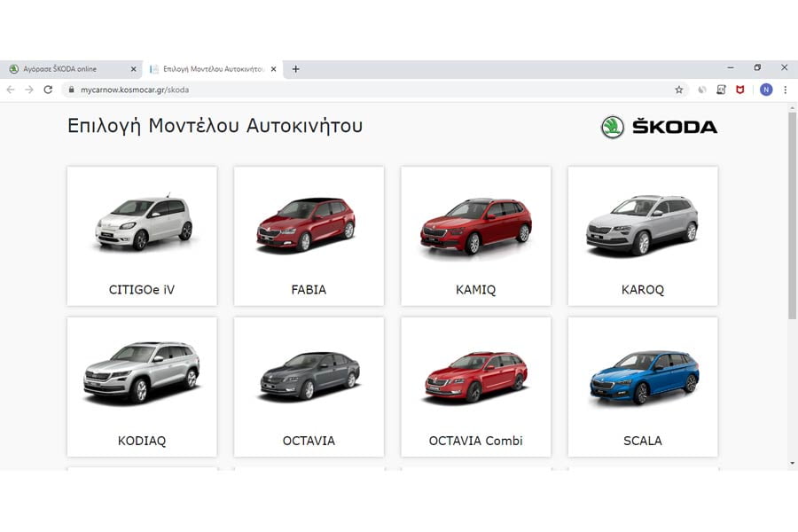The width and height of the screenshot is (798, 532).
Task: Click the browser forward arrow
Action: click(x=29, y=90)
